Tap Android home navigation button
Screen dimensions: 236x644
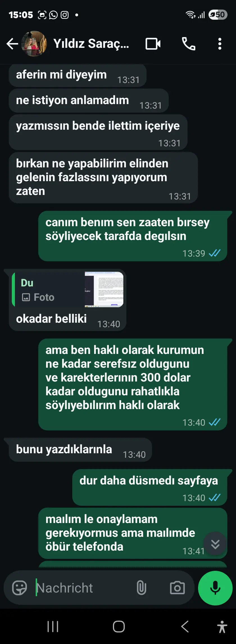click(x=119, y=627)
